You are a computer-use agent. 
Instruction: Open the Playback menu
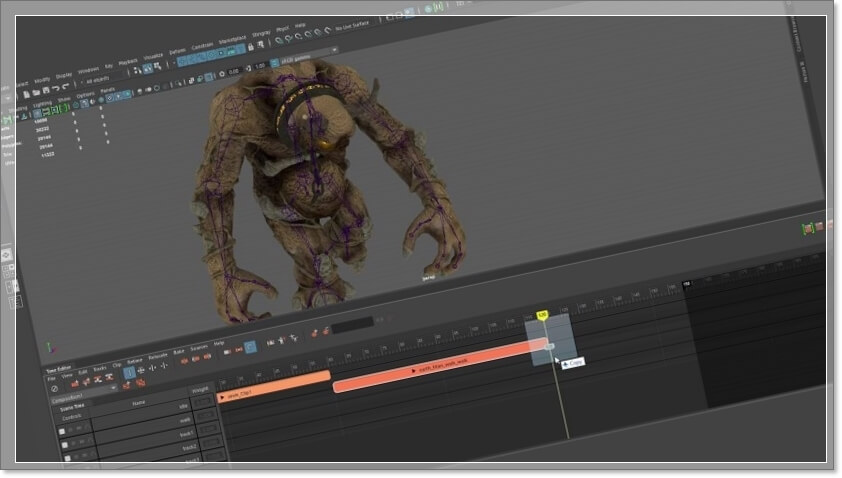coord(128,62)
